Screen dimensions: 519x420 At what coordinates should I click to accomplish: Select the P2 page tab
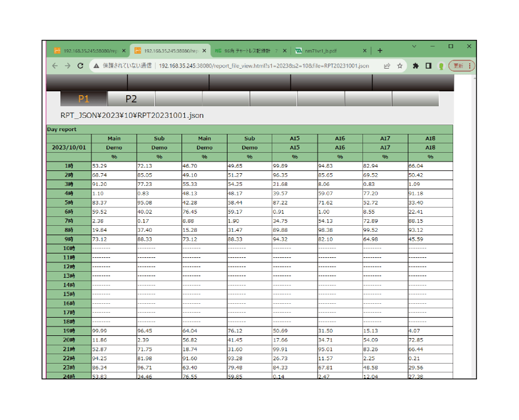click(x=131, y=99)
